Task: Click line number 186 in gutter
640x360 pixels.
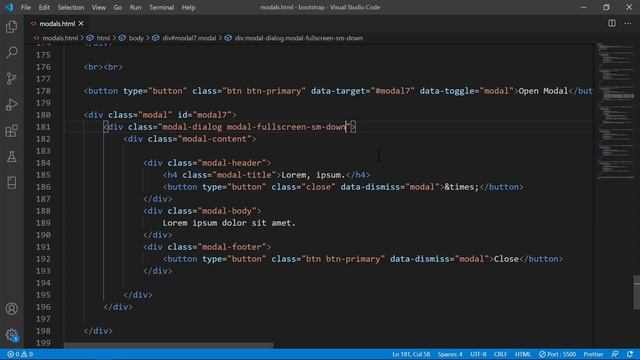Action: click(x=43, y=187)
